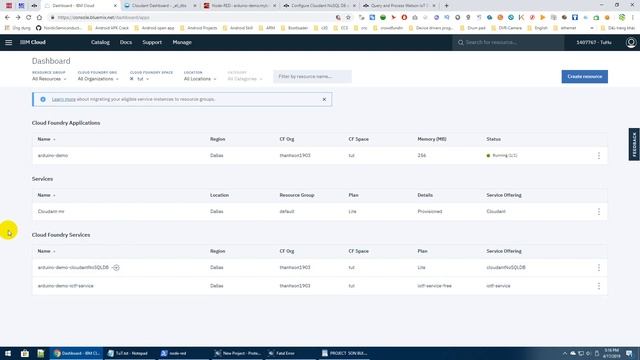Clear the 'tut' Cloud Foundry space filter
This screenshot has width=640, height=360.
tap(131, 79)
